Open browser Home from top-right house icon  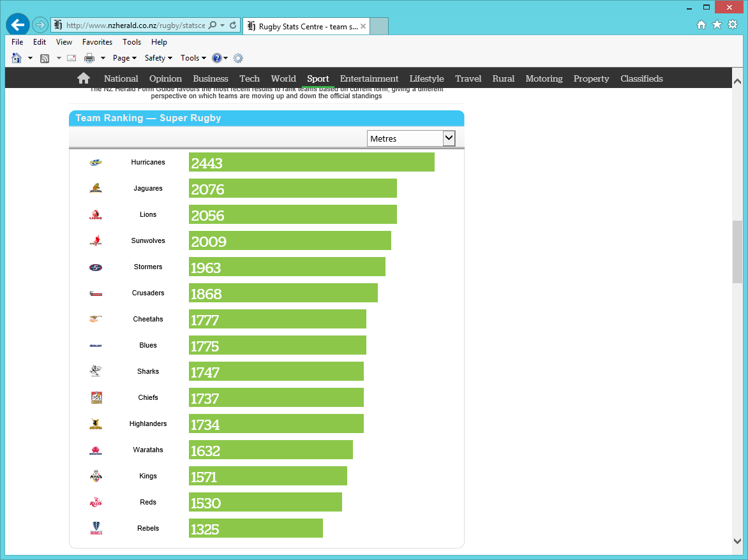coord(701,25)
